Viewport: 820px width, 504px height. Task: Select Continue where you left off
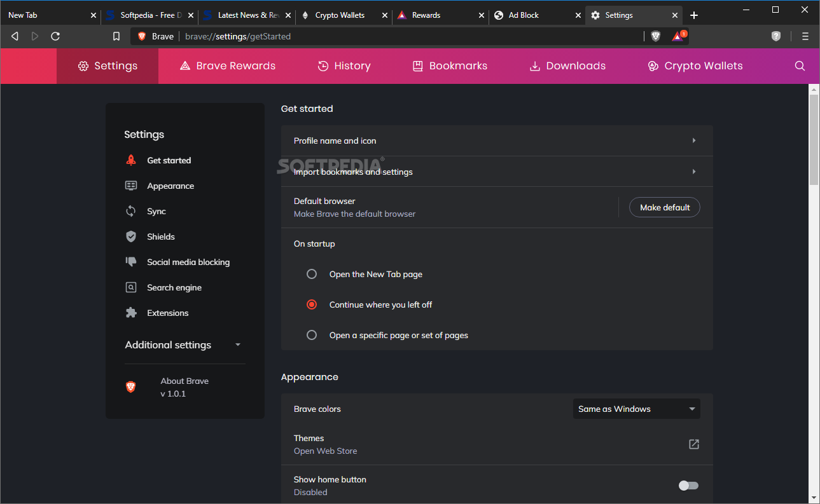[x=312, y=304]
